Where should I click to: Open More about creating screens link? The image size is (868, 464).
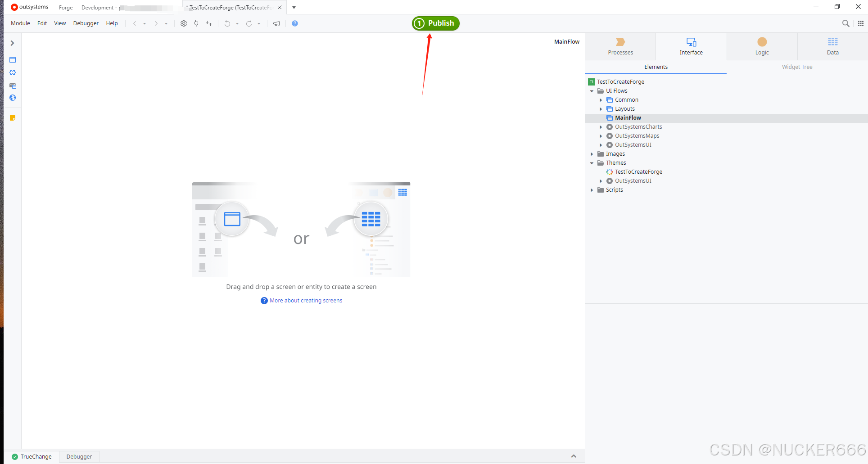tap(306, 301)
